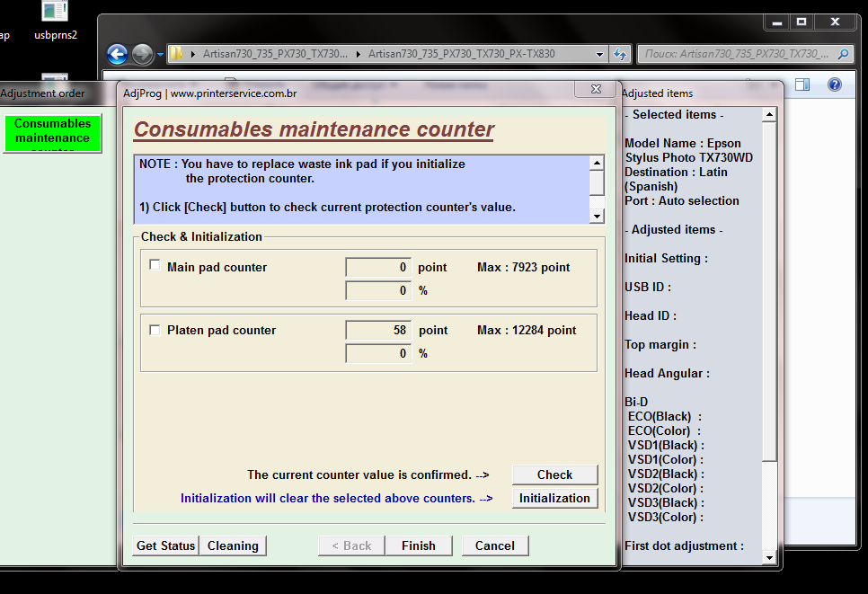Enable the Platen pad counter checkbox

155,330
